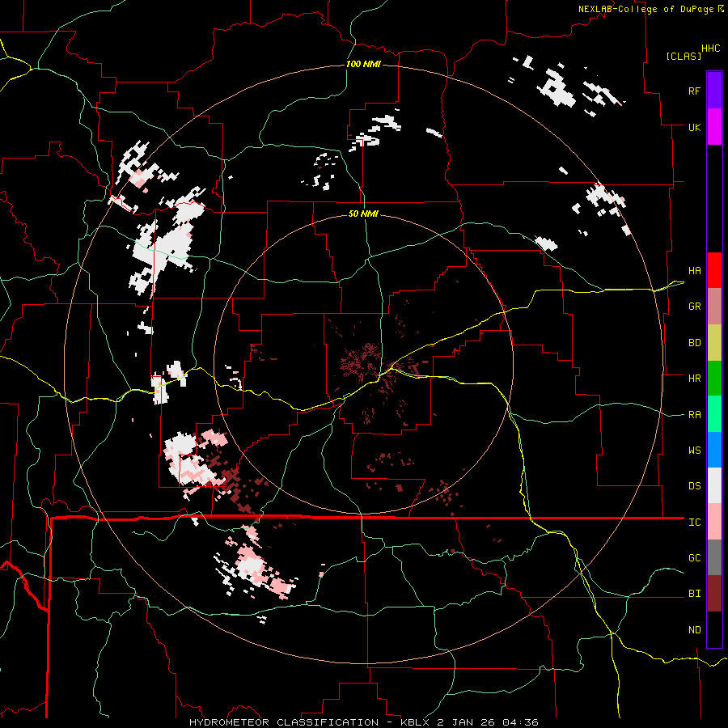
Task: Click the 100 NMI range ring label
Action: click(x=363, y=64)
